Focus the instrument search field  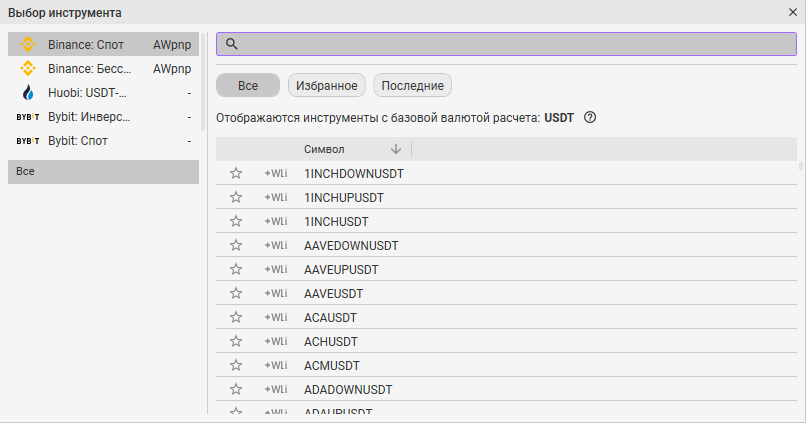[506, 44]
